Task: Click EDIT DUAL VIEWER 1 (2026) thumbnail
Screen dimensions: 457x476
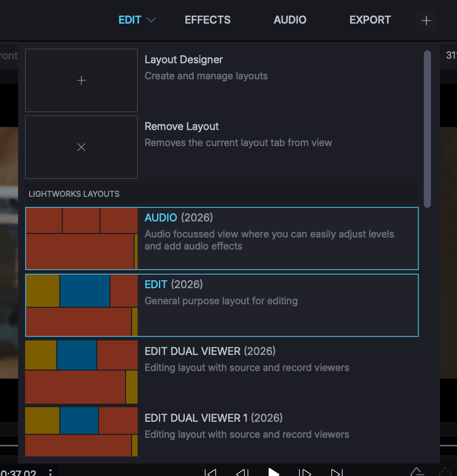Action: pyautogui.click(x=81, y=432)
